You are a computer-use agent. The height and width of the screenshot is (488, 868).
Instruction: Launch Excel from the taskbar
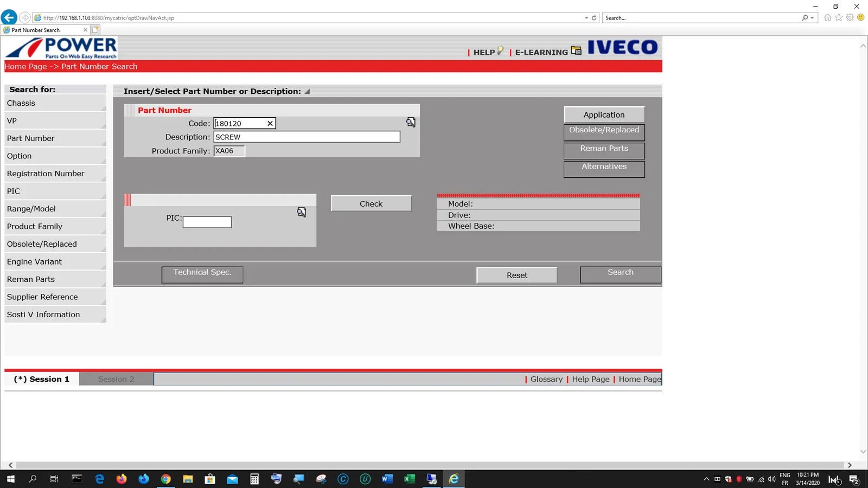click(409, 479)
